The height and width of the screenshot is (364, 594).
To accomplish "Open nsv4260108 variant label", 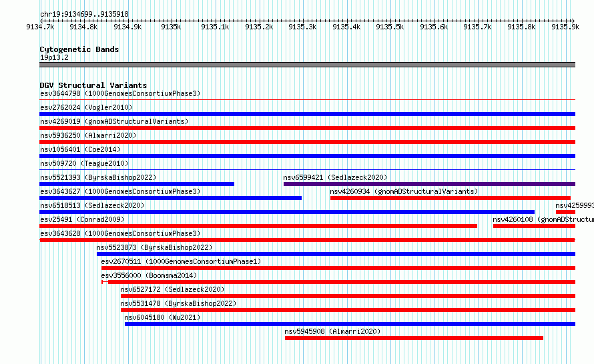I will tap(543, 219).
